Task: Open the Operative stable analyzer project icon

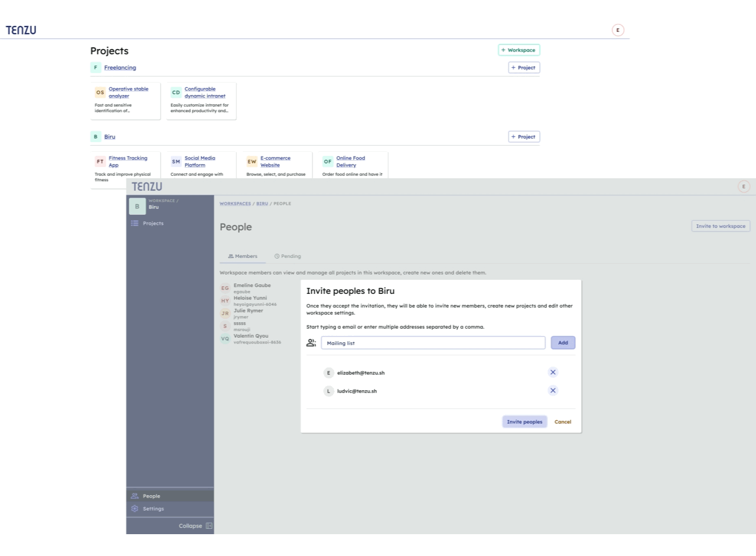Action: pyautogui.click(x=100, y=92)
